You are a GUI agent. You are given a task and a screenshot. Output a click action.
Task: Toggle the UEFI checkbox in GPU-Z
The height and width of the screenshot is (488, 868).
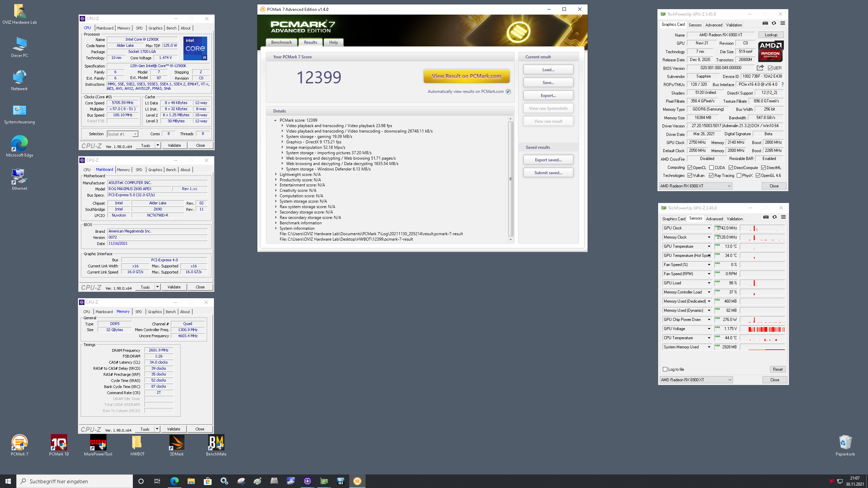[x=770, y=68]
